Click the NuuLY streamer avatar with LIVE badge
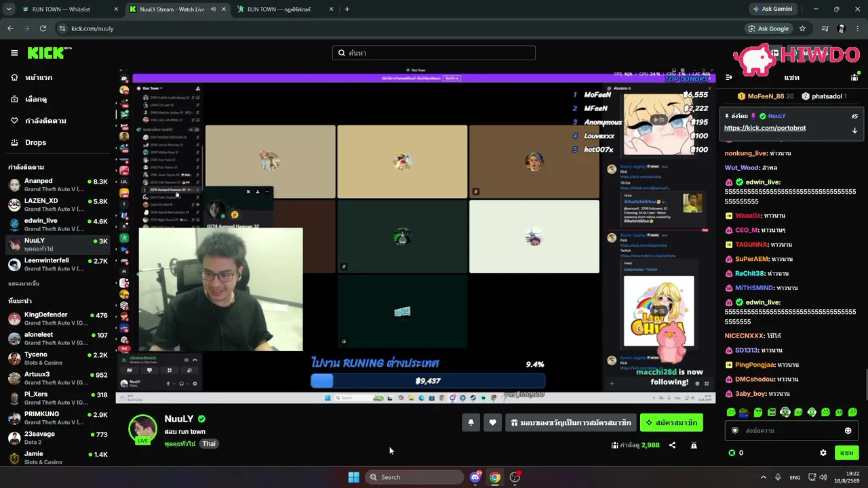 pos(143,430)
